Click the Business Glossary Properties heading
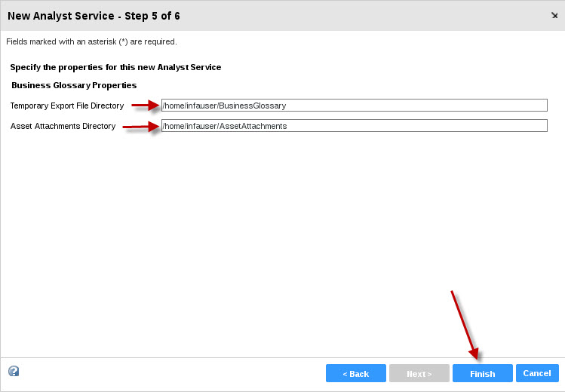 [74, 85]
